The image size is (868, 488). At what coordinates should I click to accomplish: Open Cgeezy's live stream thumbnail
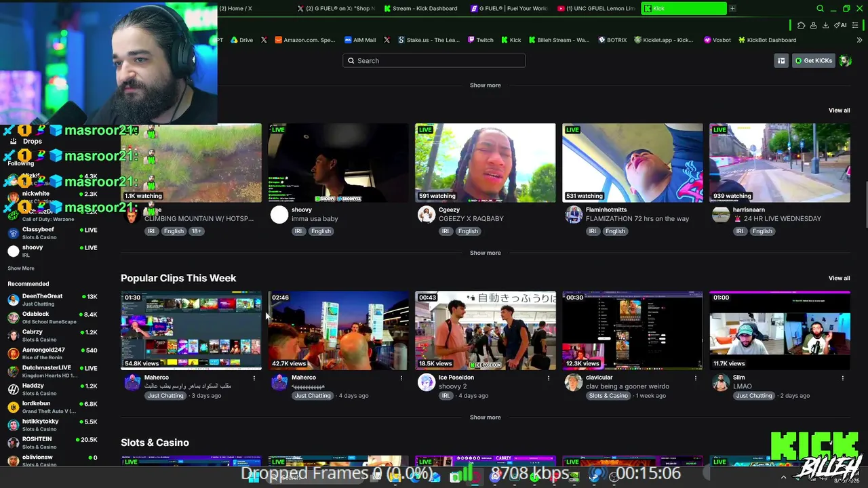coord(486,163)
